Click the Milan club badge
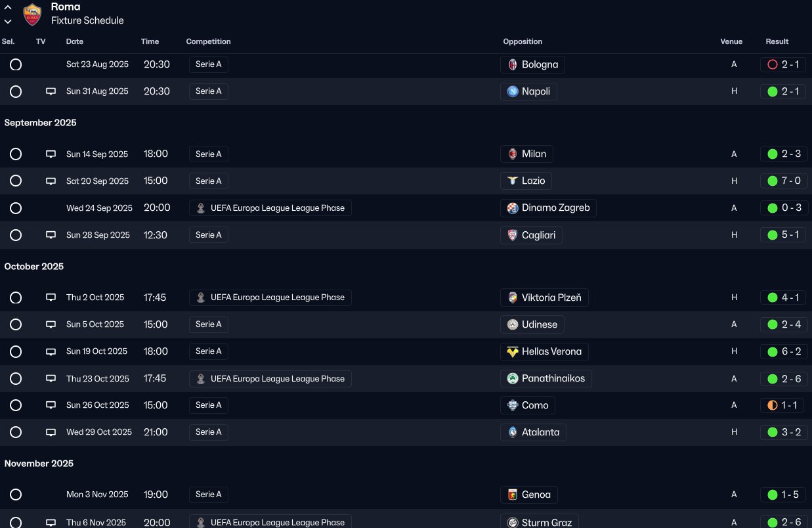This screenshot has width=812, height=528. (513, 154)
